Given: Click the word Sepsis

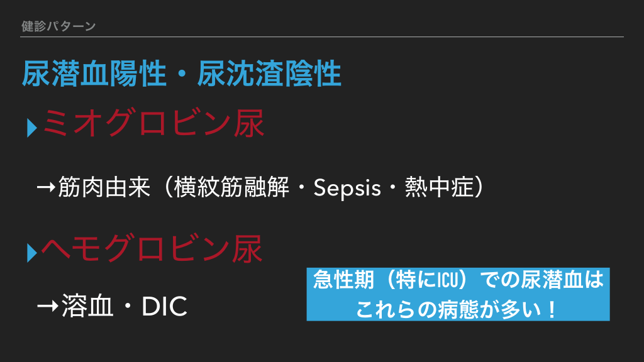Looking at the screenshot, I should 347,188.
